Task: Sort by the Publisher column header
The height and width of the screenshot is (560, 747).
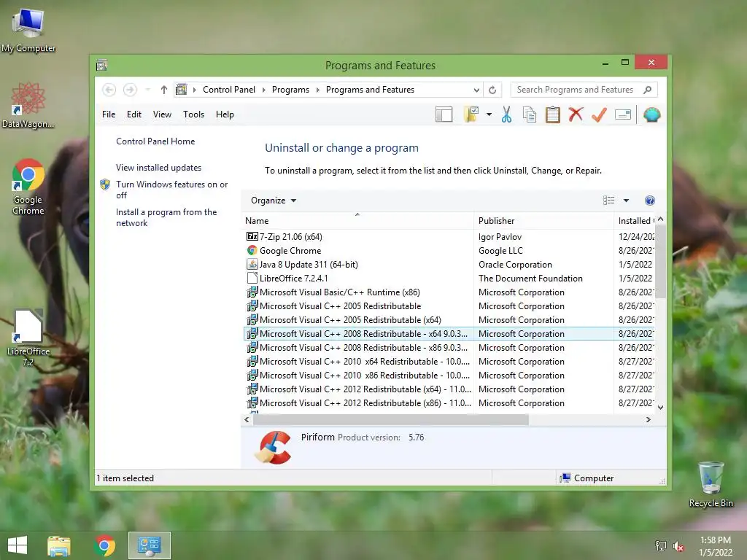Action: coord(543,221)
